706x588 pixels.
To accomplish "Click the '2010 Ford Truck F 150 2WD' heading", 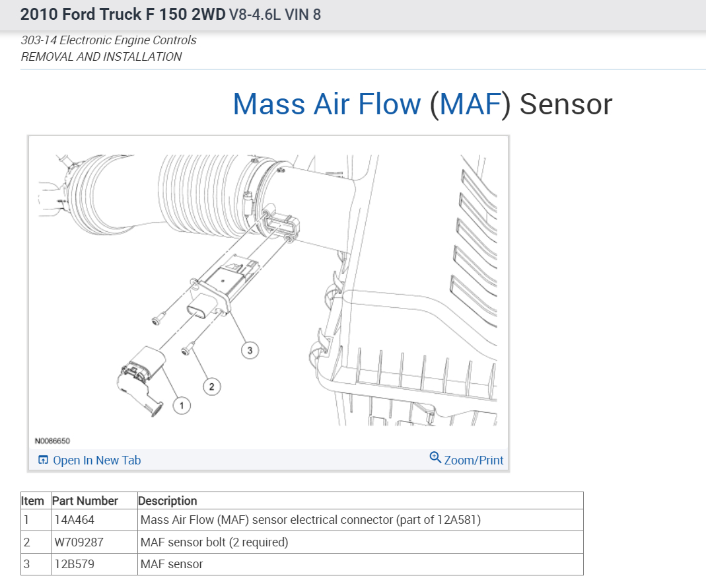I will click(123, 14).
